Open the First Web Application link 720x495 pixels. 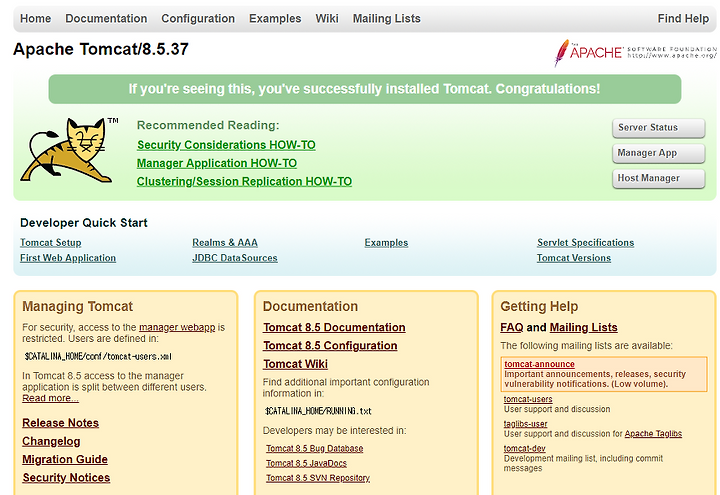pyautogui.click(x=68, y=258)
